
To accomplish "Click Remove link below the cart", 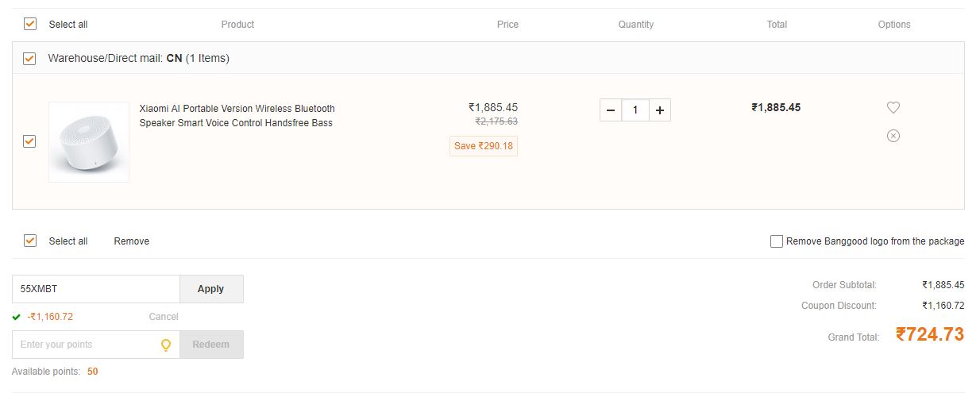I will tap(132, 241).
